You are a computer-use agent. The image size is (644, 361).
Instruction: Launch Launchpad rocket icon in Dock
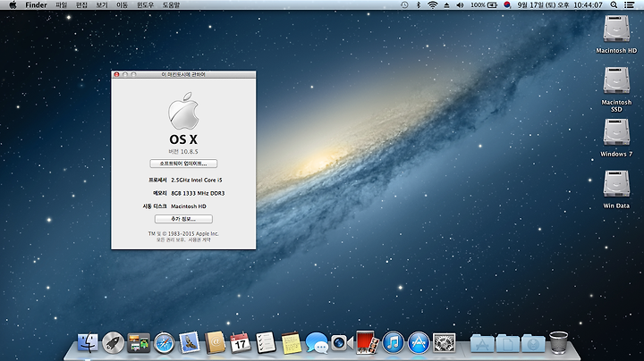(x=113, y=342)
